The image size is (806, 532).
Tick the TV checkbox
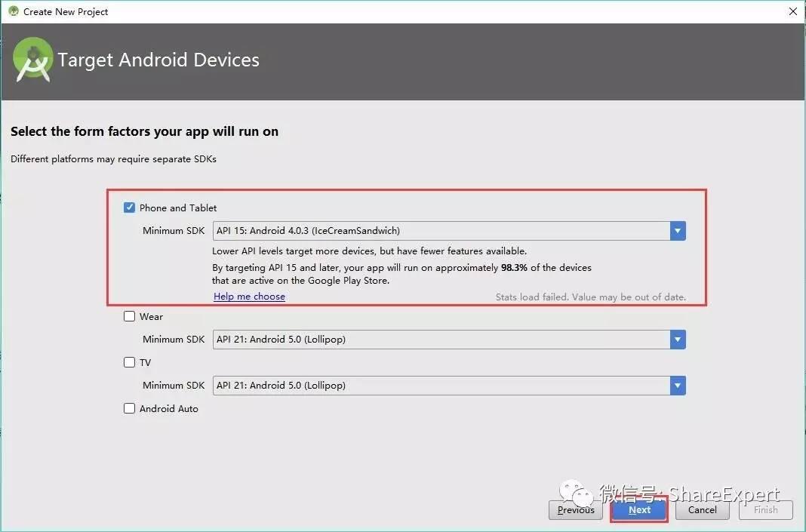pyautogui.click(x=130, y=362)
